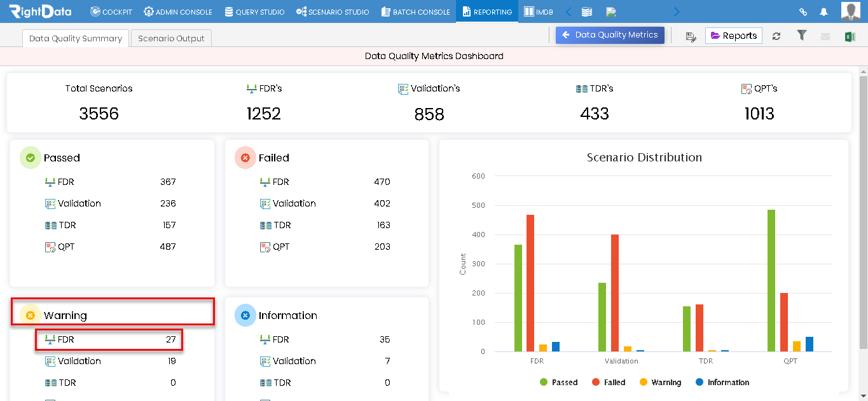Open notifications bell icon
The image size is (868, 401).
(x=823, y=11)
